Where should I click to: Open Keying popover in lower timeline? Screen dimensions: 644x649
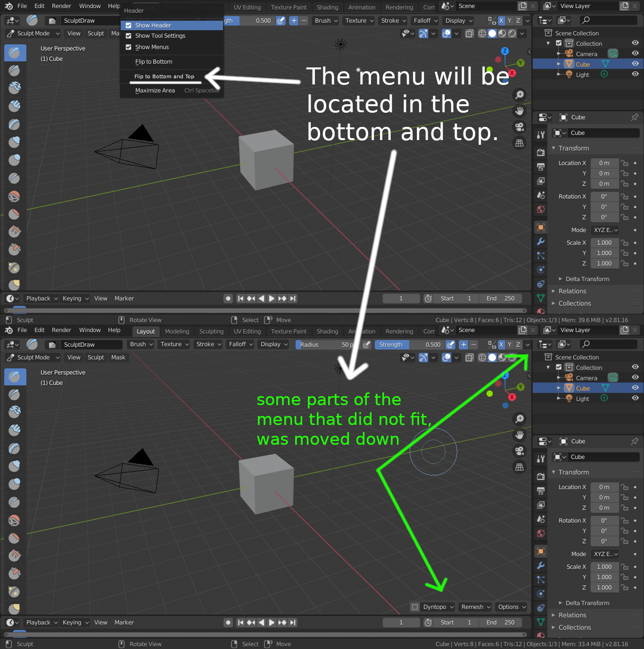(x=75, y=623)
